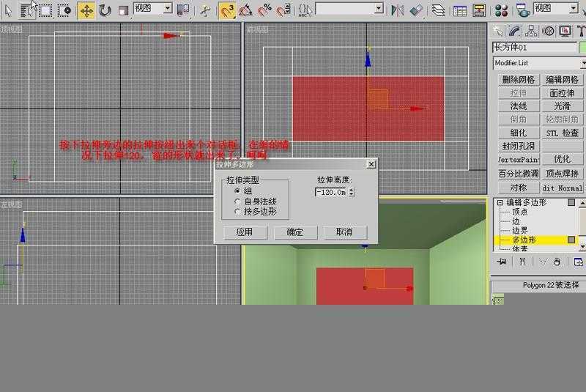The width and height of the screenshot is (586, 392).
Task: Click the 删除网格 modifier button
Action: pos(519,80)
